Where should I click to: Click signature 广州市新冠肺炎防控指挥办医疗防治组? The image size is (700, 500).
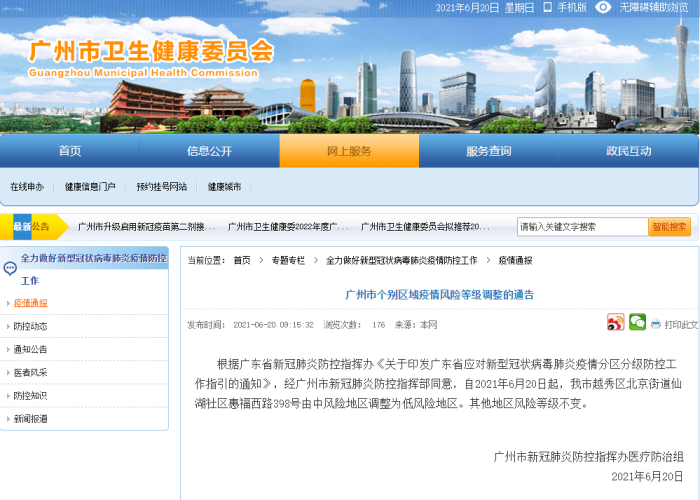[x=588, y=457]
